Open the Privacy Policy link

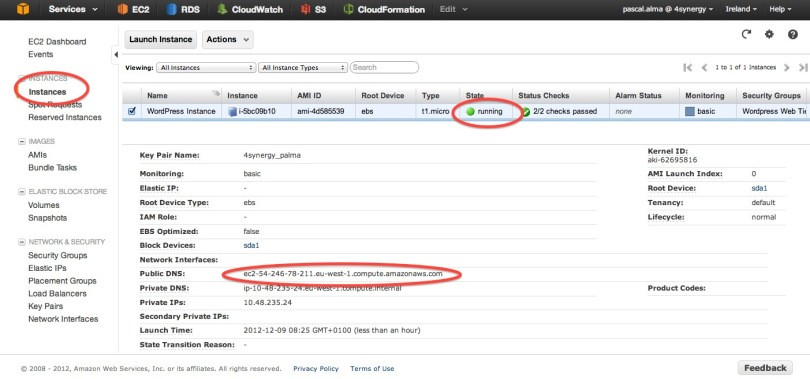[x=316, y=369]
